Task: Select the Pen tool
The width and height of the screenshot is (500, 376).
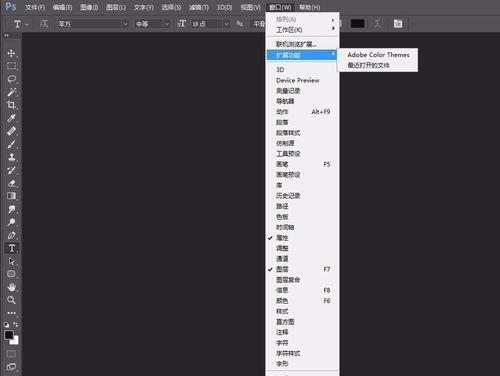Action: coord(11,235)
